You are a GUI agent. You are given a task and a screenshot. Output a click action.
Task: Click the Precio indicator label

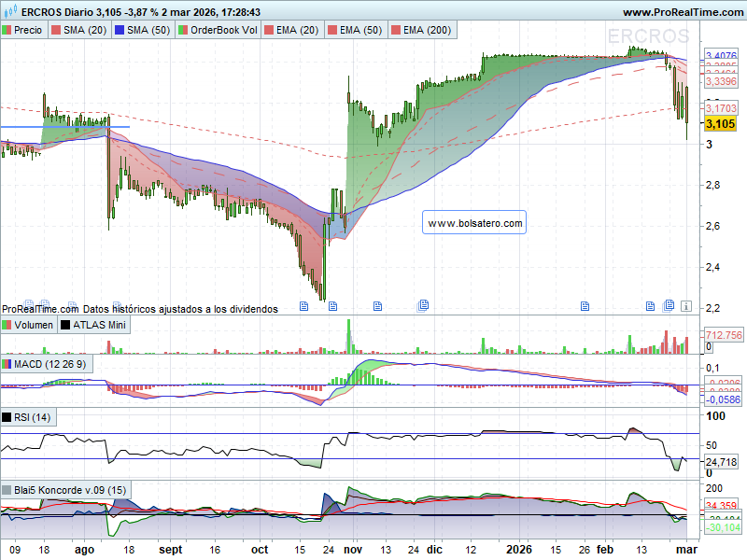[27, 31]
